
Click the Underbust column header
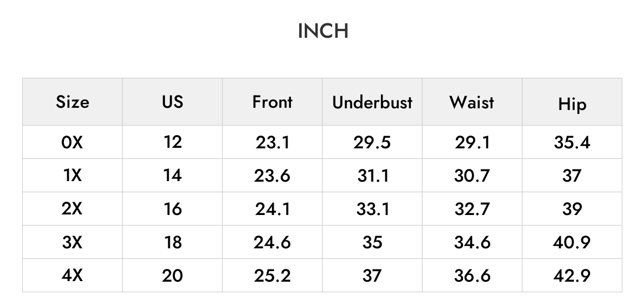(372, 102)
